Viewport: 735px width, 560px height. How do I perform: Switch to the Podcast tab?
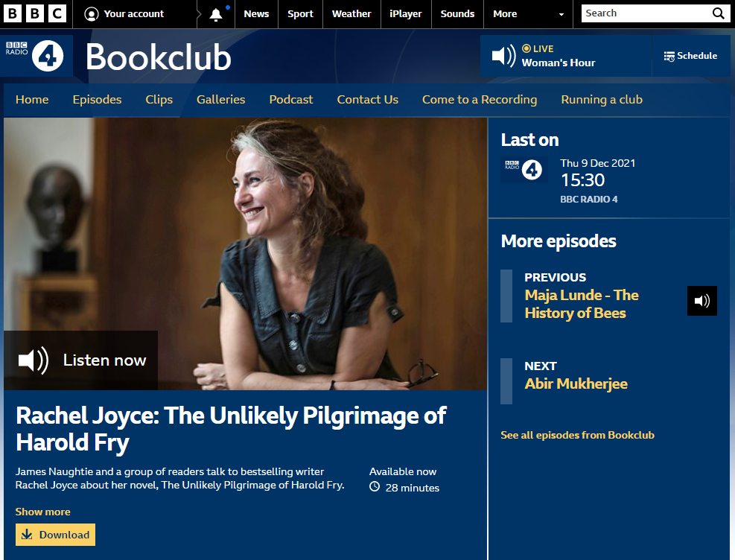290,99
